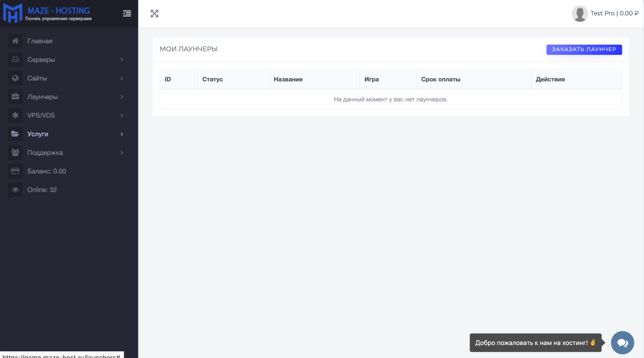Screen dimensions: 644x358
Task: Expand the Сайты submenu chevron
Action: pyautogui.click(x=122, y=78)
